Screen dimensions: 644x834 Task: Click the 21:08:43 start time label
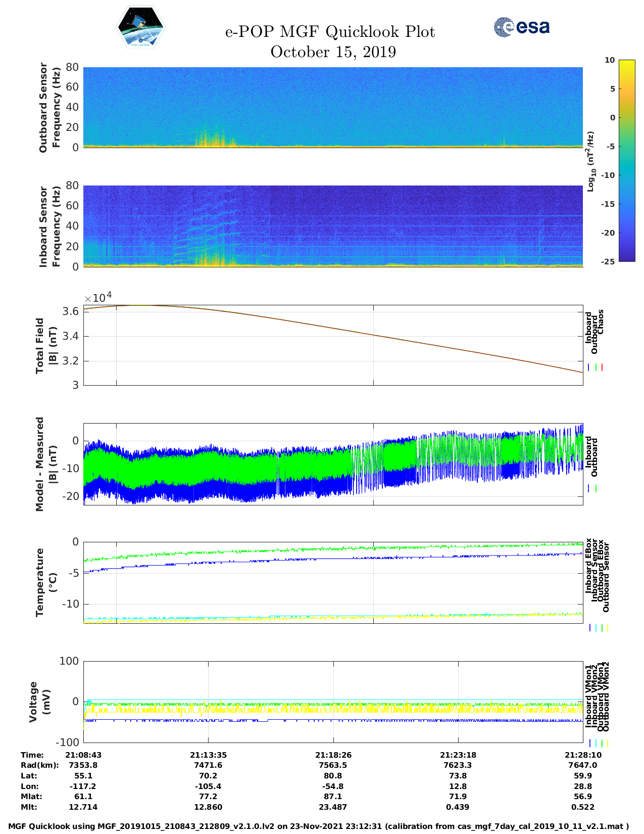coord(83,755)
